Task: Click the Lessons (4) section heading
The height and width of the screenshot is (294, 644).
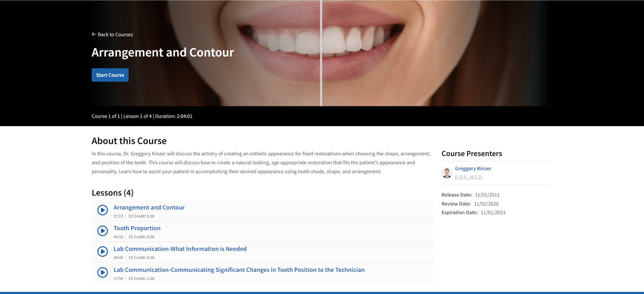Action: pyautogui.click(x=112, y=193)
